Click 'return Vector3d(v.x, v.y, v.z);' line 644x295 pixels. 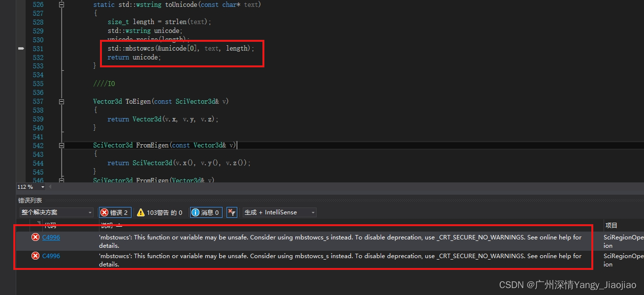[x=163, y=119]
